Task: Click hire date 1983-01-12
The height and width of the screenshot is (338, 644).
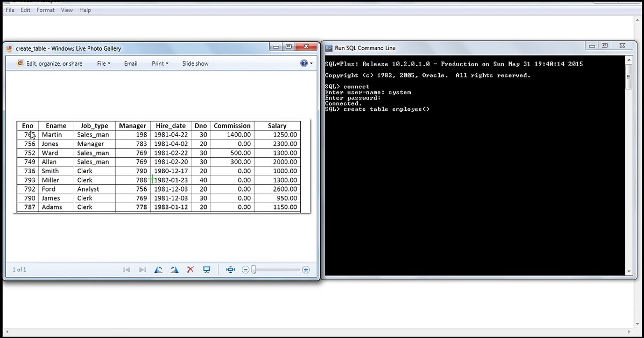Action: [171, 207]
